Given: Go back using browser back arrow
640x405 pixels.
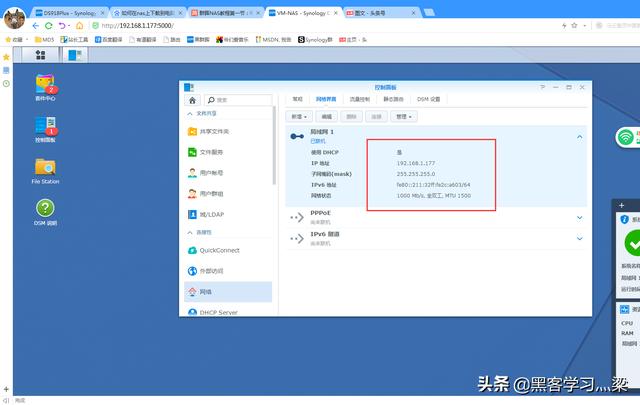Looking at the screenshot, I should 35,26.
